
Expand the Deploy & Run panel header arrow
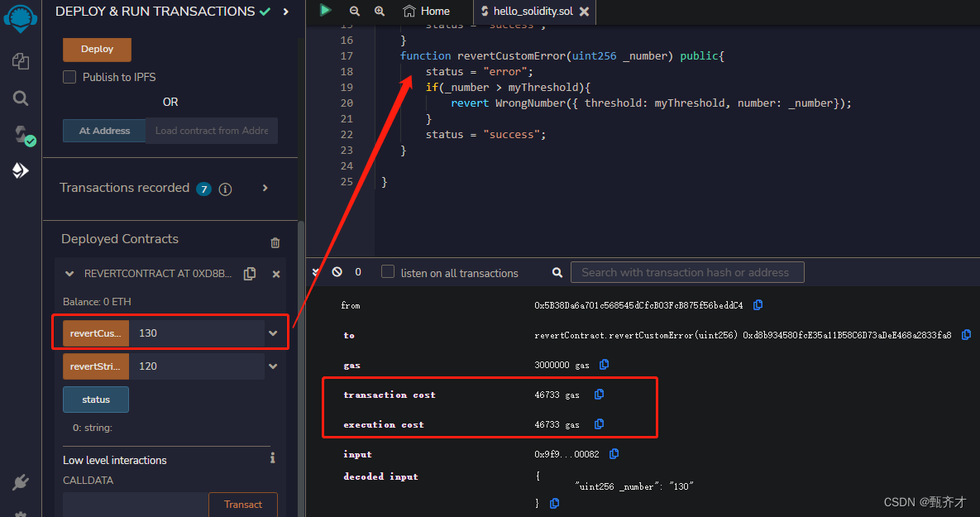[285, 12]
